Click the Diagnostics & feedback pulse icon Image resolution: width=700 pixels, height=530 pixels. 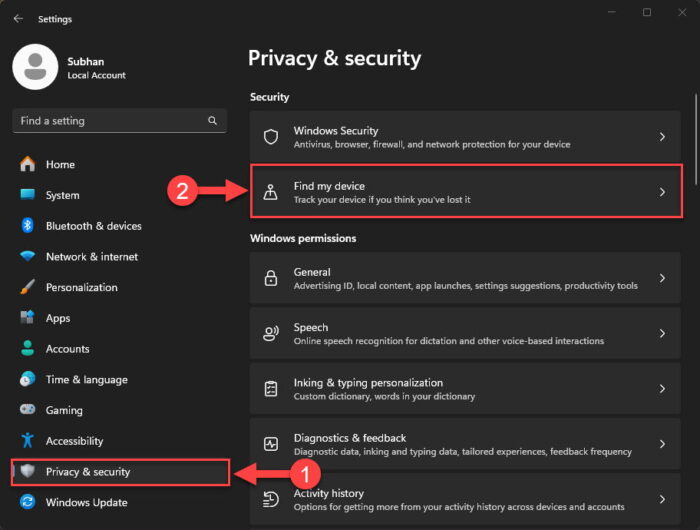click(271, 444)
